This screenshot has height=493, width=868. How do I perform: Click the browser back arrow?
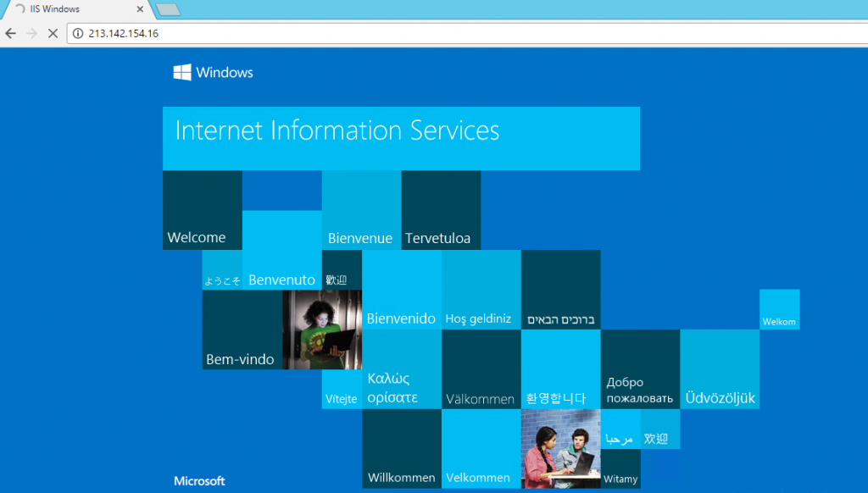tap(10, 33)
